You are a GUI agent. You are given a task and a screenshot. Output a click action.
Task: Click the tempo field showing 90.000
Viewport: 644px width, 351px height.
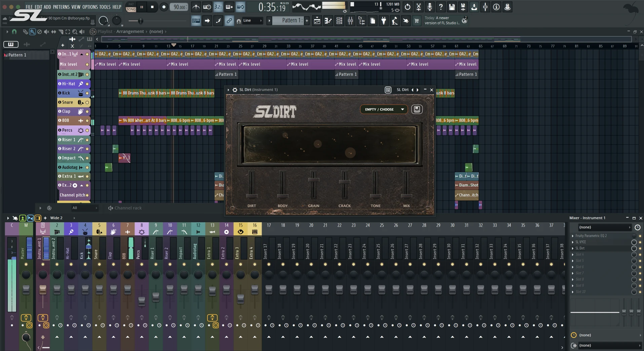point(179,7)
